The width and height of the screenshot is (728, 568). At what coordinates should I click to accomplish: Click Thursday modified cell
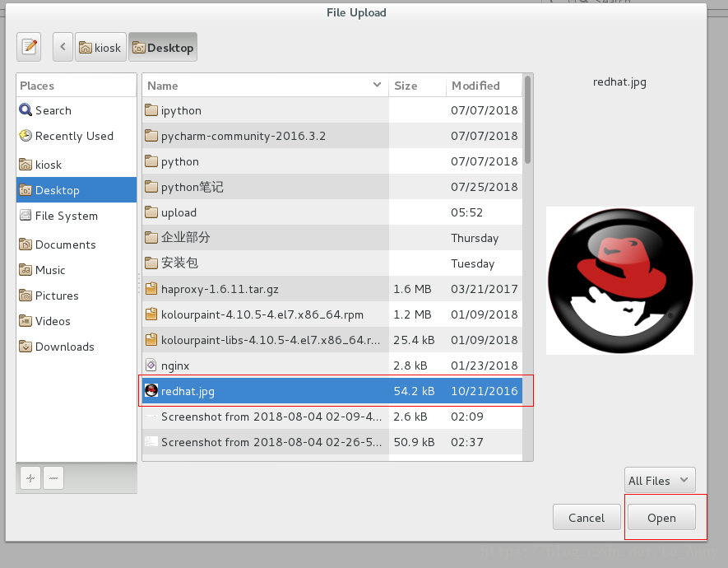pyautogui.click(x=475, y=238)
